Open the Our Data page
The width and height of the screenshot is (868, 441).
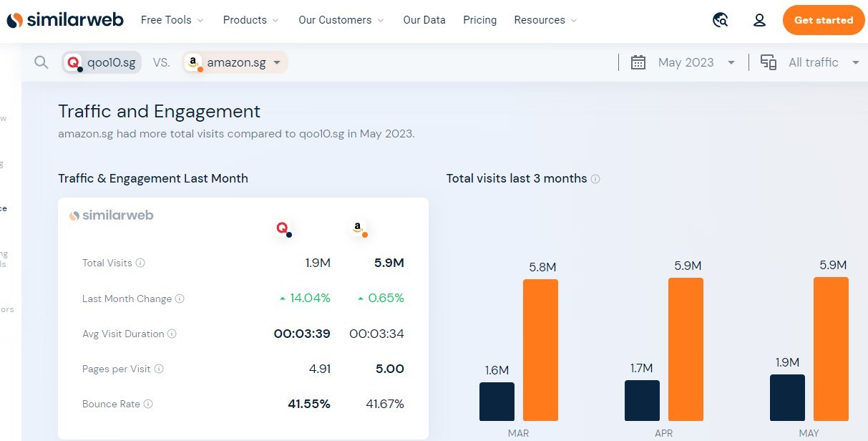pos(424,20)
